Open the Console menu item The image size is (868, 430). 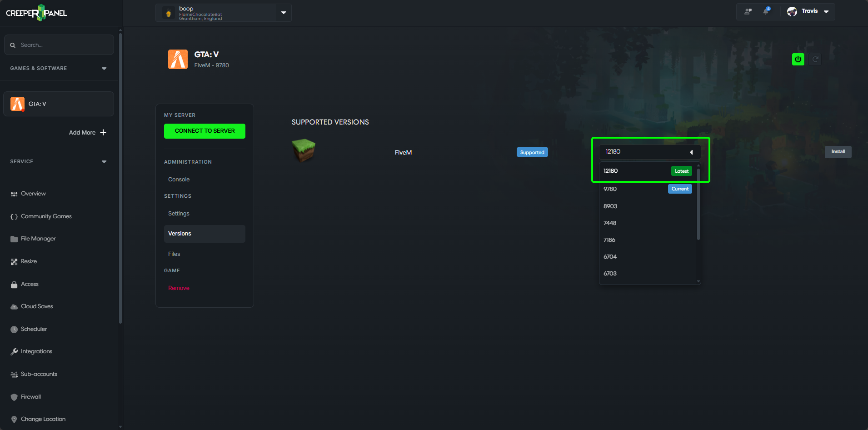179,180
